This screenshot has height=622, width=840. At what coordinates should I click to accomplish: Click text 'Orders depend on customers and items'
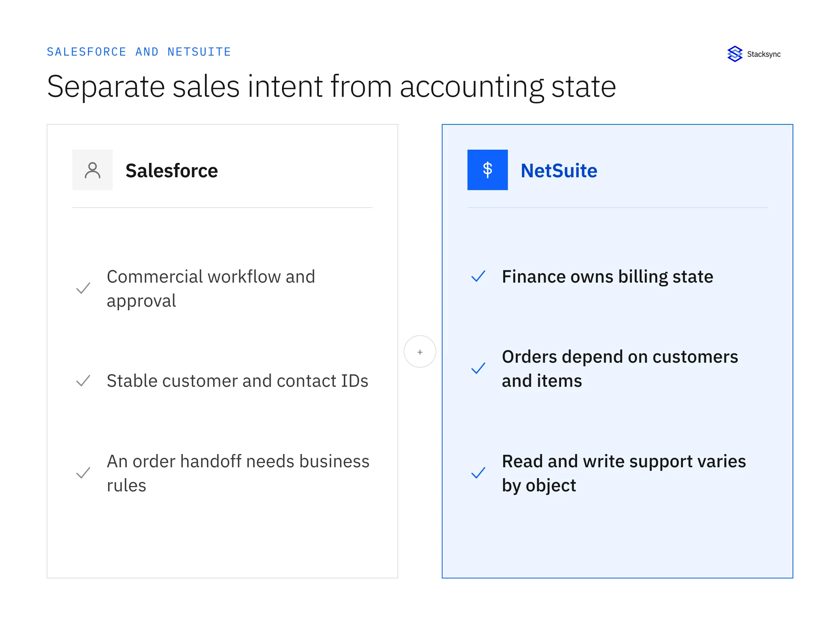tap(620, 369)
